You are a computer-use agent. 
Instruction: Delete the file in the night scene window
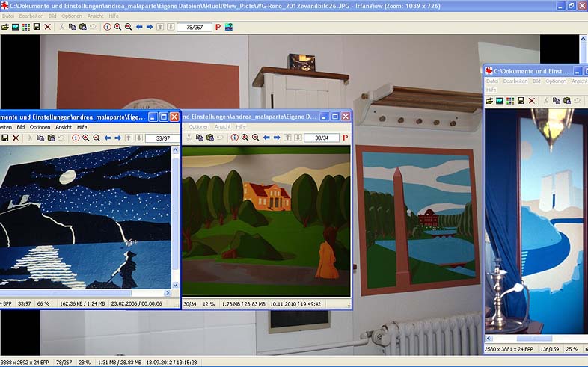[x=16, y=138]
